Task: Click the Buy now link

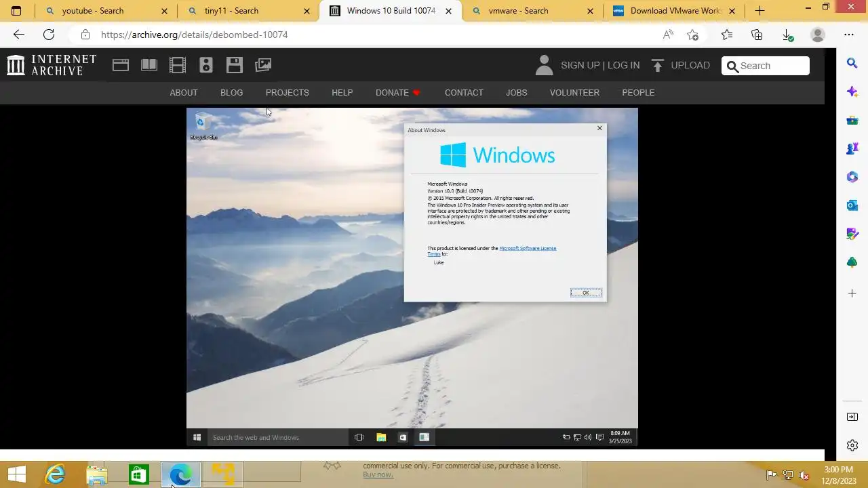Action: [378, 474]
